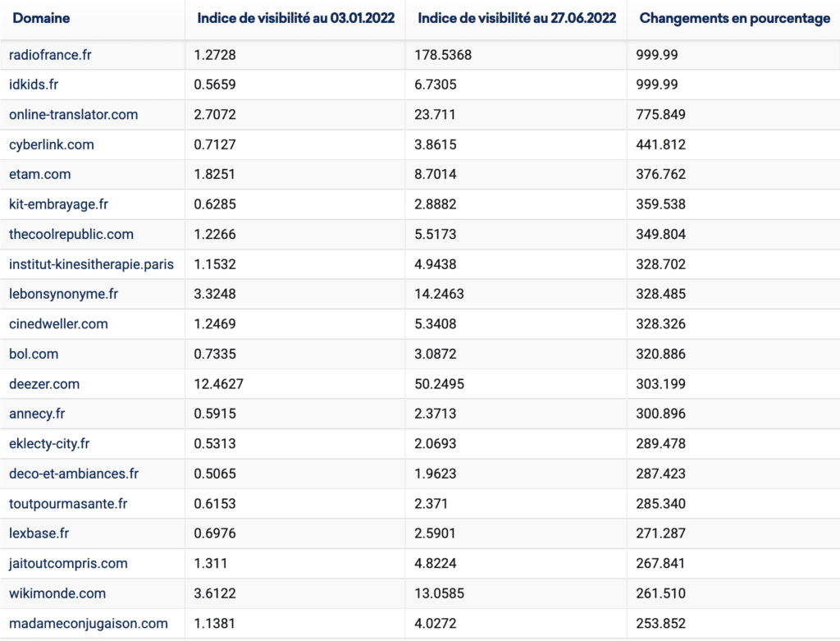Select idkids.fr value 6.7305
This screenshot has width=840, height=641.
click(436, 85)
